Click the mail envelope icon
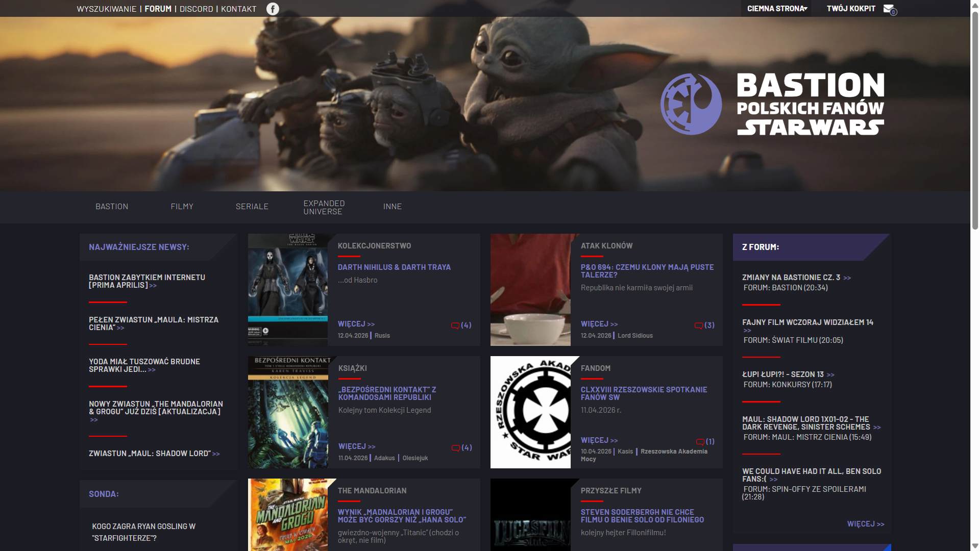Viewport: 980px width, 551px height. [x=889, y=9]
